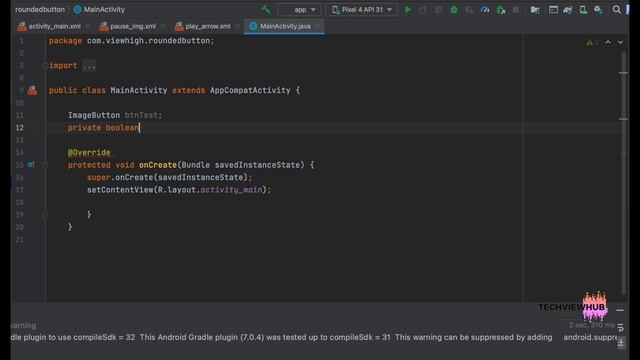640x360 pixels.
Task: Click scroll-to-end icon in build output panel
Action: point(620,343)
